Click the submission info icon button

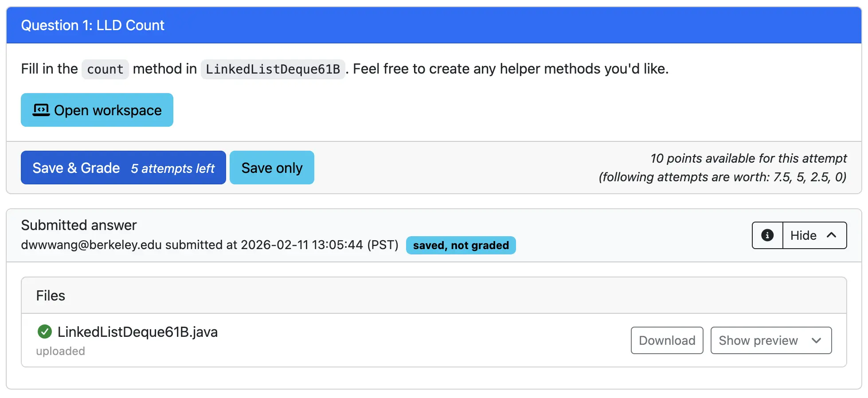[767, 235]
